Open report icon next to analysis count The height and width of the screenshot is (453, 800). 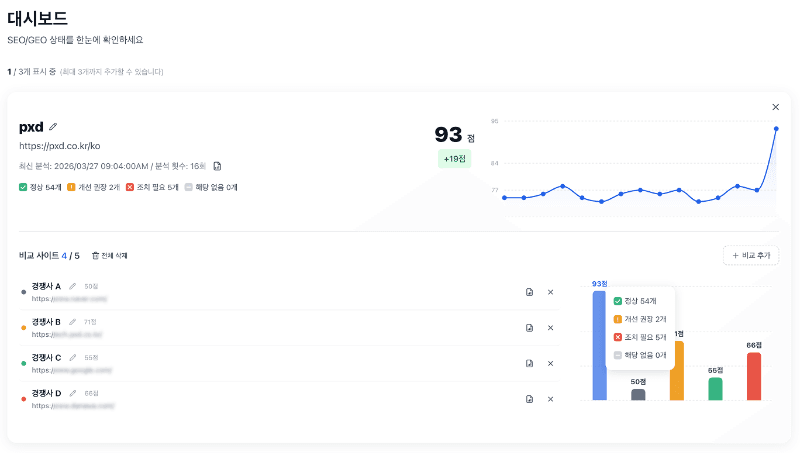pyautogui.click(x=217, y=166)
